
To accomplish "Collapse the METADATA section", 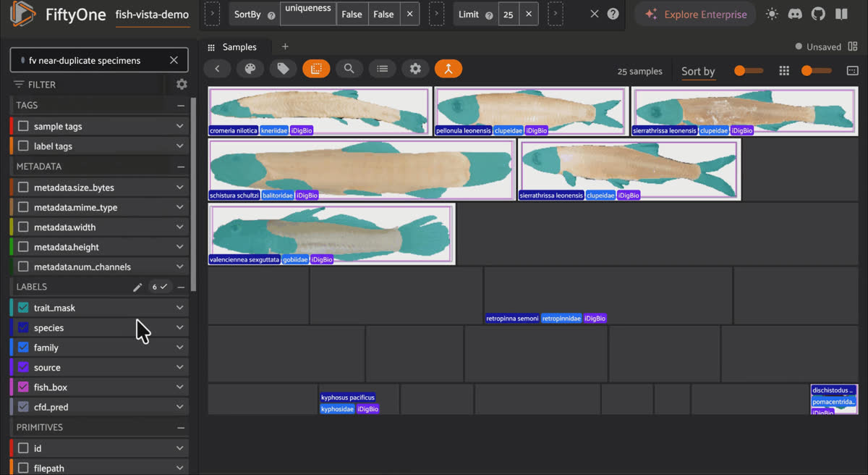I will [x=181, y=167].
